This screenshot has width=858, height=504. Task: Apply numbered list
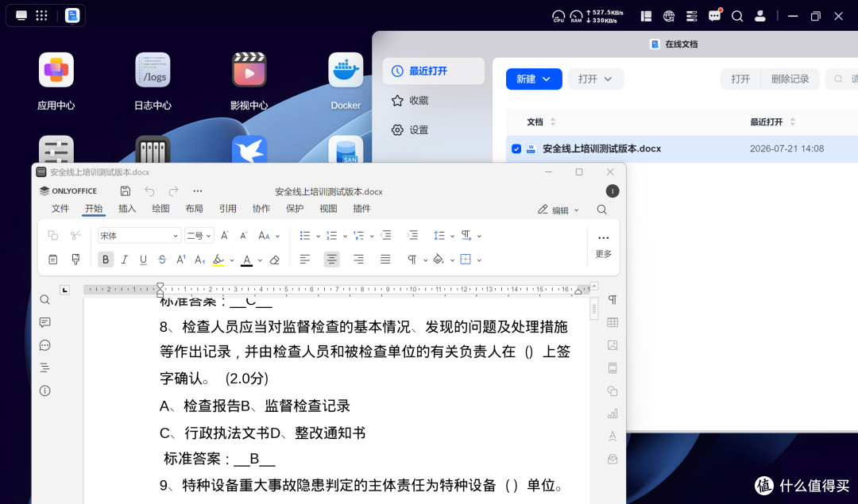coord(331,236)
